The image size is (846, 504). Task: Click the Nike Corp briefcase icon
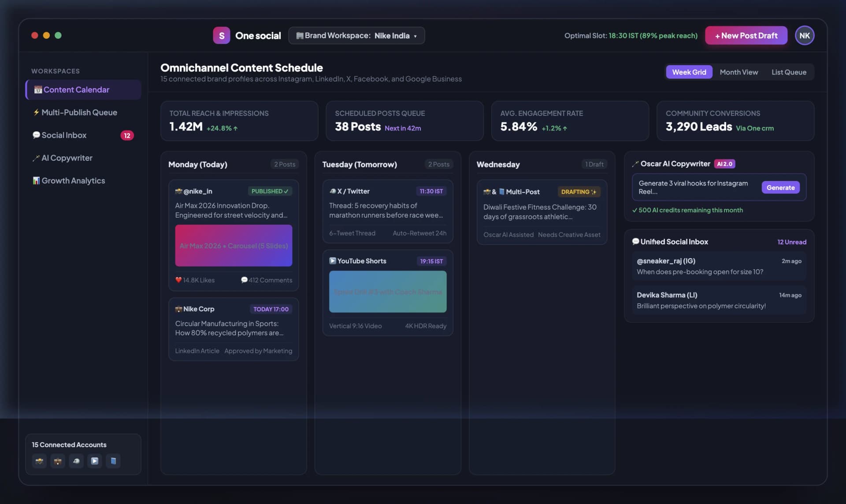tap(178, 309)
